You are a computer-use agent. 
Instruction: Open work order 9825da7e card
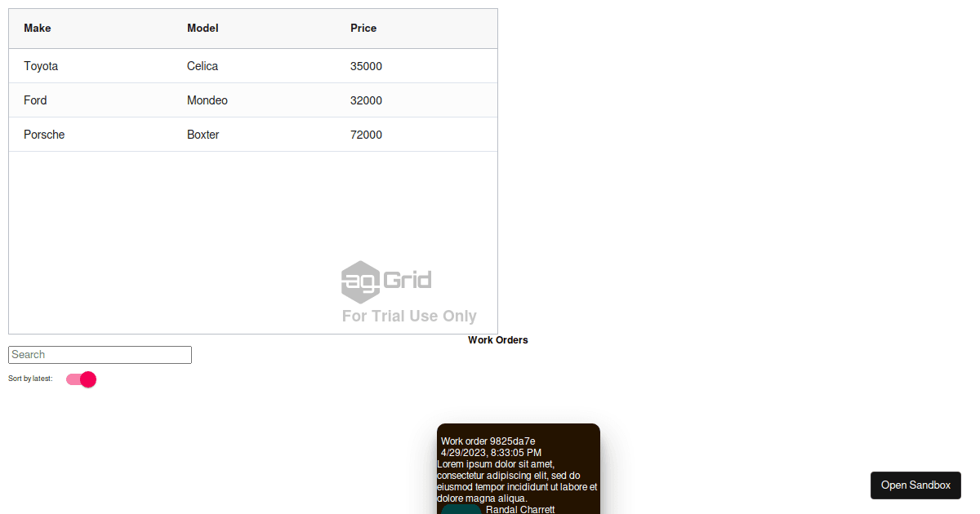point(488,441)
